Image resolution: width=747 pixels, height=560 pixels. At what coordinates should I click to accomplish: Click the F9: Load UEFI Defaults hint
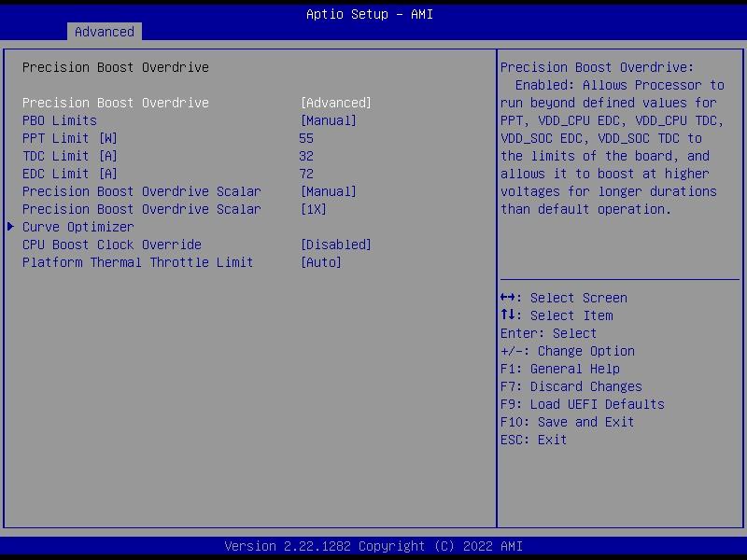(x=582, y=404)
